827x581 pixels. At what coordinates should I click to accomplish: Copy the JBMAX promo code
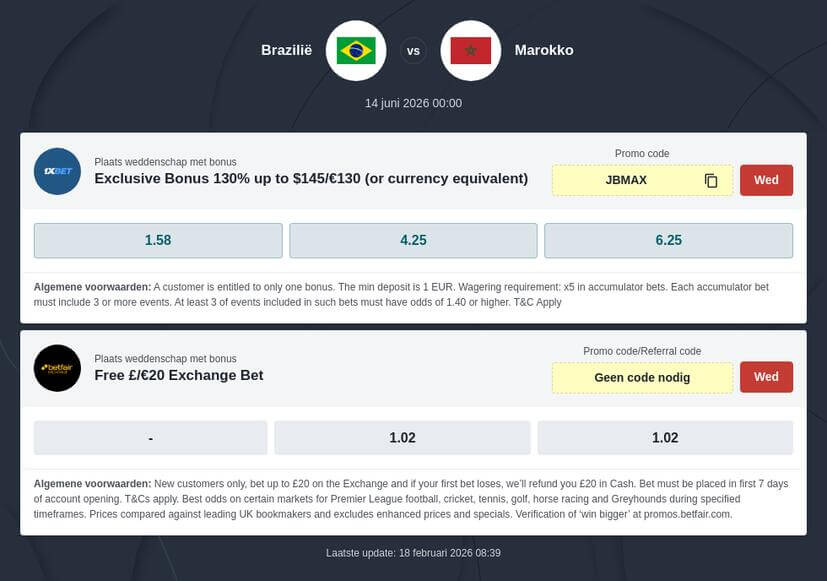(711, 181)
